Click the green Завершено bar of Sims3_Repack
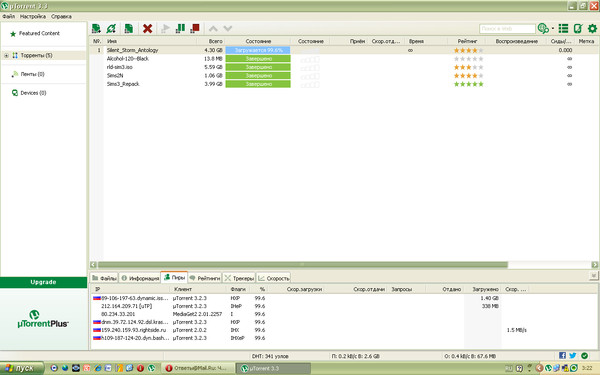 [x=258, y=84]
